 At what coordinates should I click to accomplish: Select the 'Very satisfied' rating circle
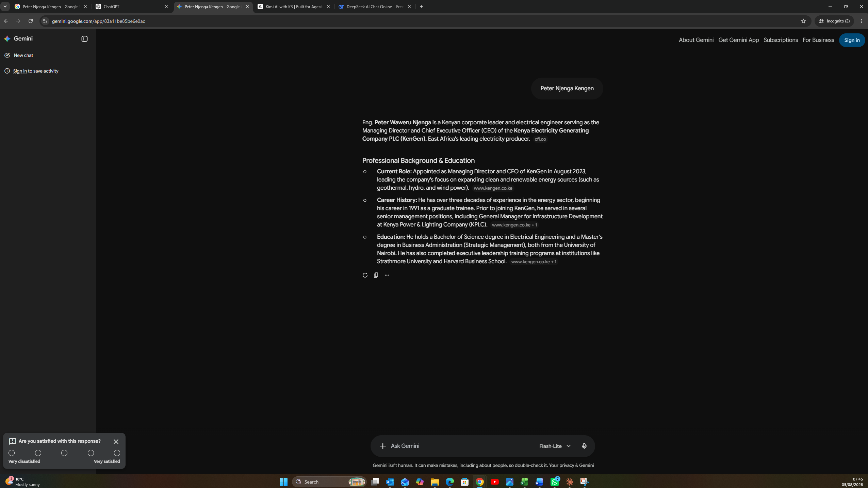(117, 453)
